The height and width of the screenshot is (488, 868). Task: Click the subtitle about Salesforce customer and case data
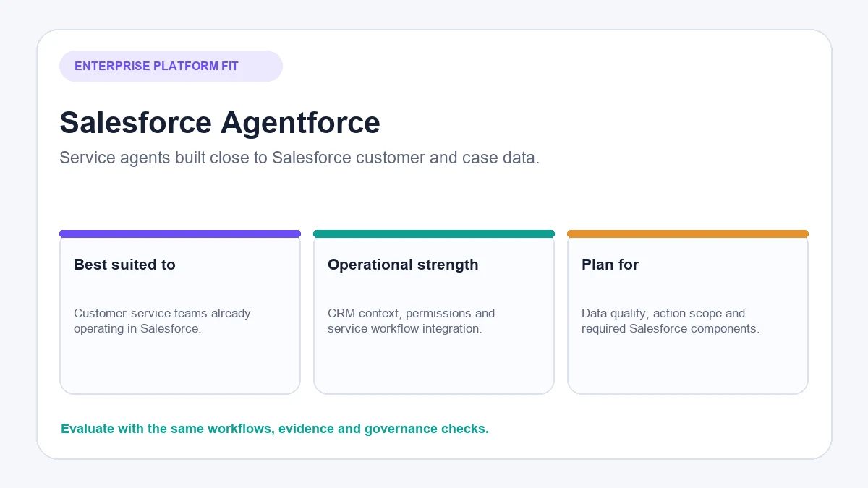299,158
